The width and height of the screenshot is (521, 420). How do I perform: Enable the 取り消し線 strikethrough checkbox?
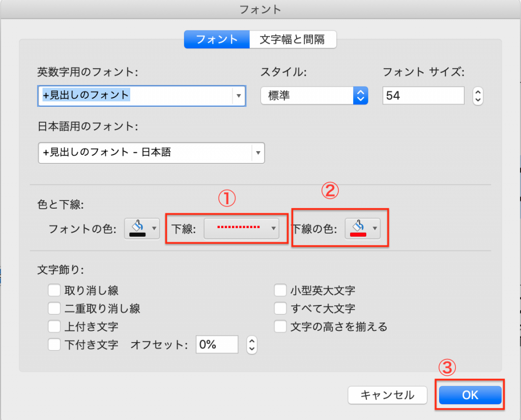click(x=54, y=291)
